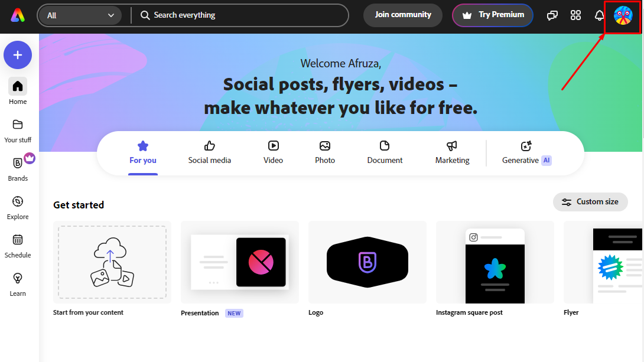The width and height of the screenshot is (644, 362).
Task: Select the Photo tab
Action: (x=325, y=153)
